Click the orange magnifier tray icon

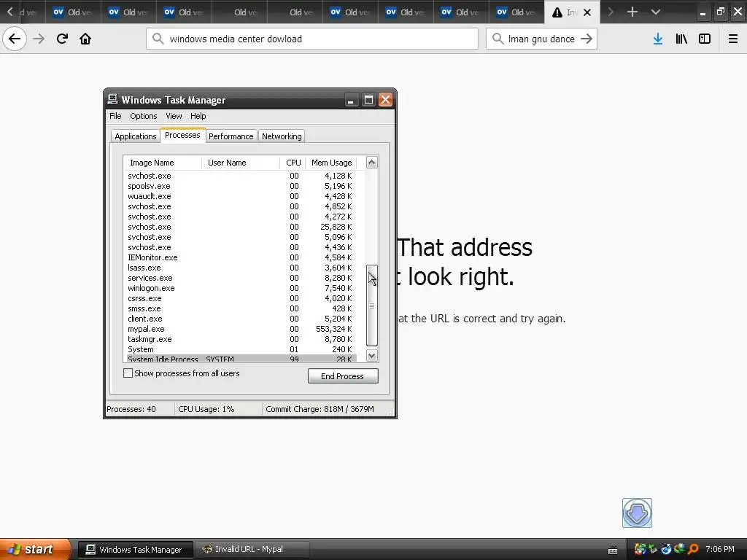(x=693, y=550)
